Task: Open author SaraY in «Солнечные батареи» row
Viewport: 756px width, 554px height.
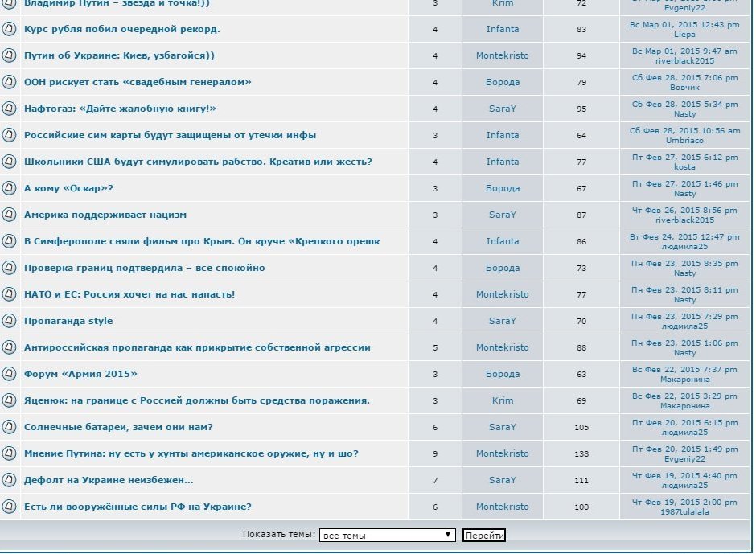Action: click(x=503, y=427)
